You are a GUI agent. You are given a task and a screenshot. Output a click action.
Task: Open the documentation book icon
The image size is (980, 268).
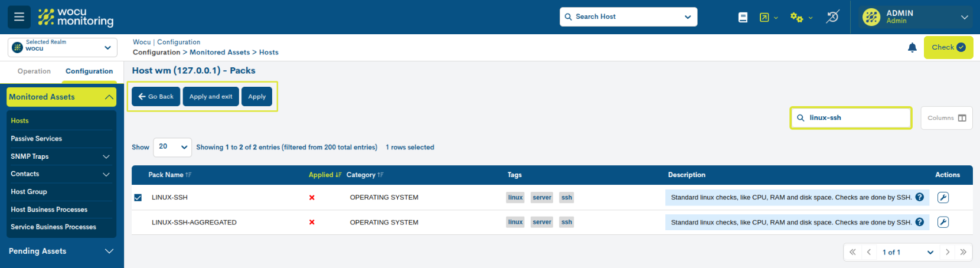coord(743,18)
